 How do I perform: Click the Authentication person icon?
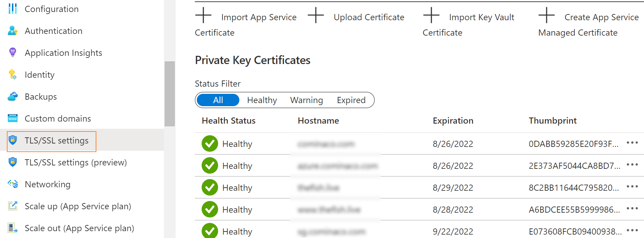point(13,31)
